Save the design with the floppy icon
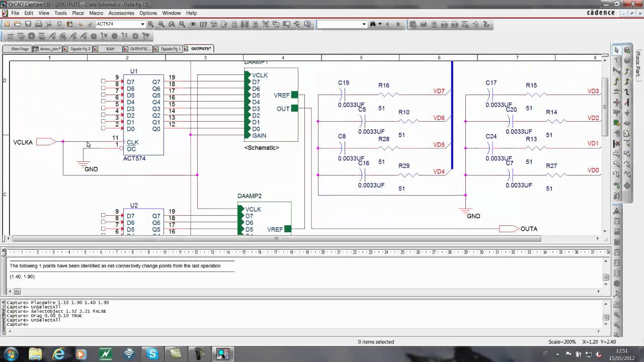 (28, 24)
